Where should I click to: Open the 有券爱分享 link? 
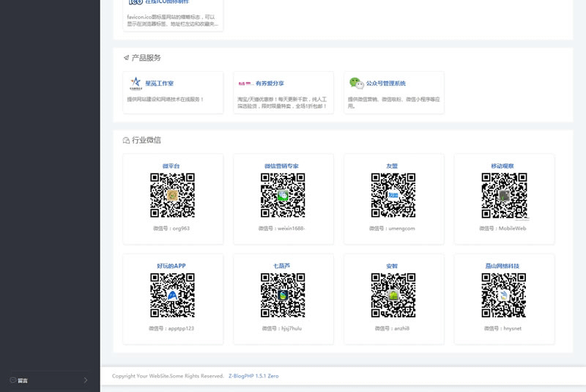270,84
